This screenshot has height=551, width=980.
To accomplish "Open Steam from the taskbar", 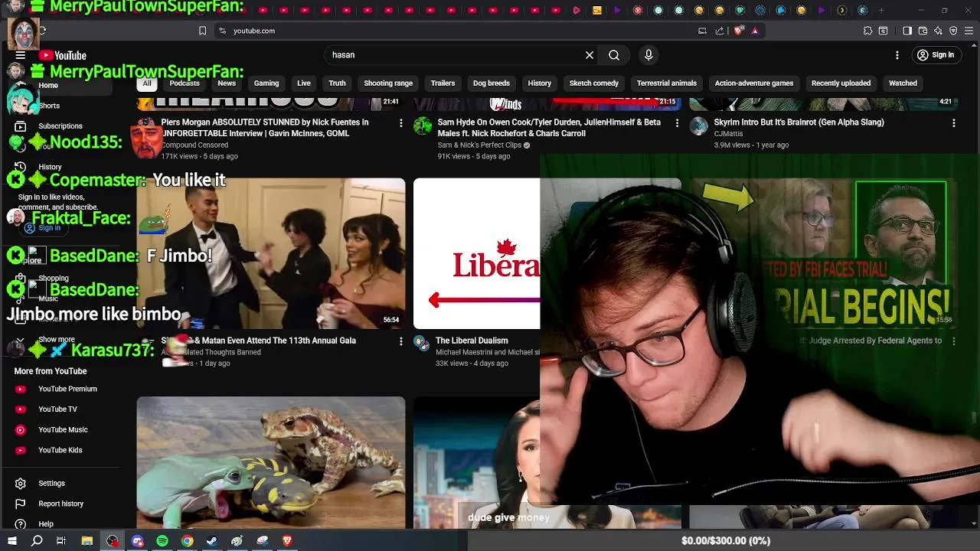I will 212,541.
